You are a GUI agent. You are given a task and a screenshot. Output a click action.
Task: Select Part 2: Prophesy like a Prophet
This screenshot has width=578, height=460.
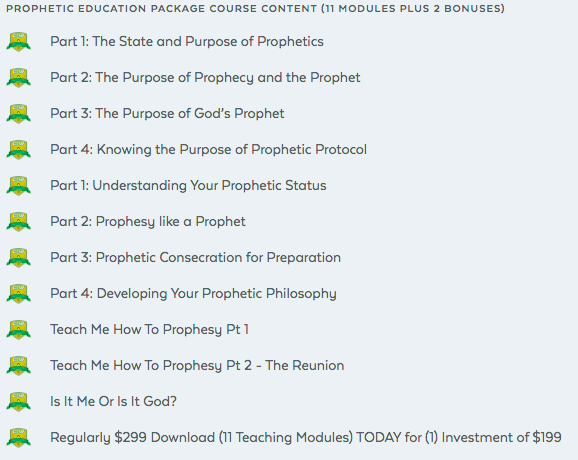[x=148, y=222]
